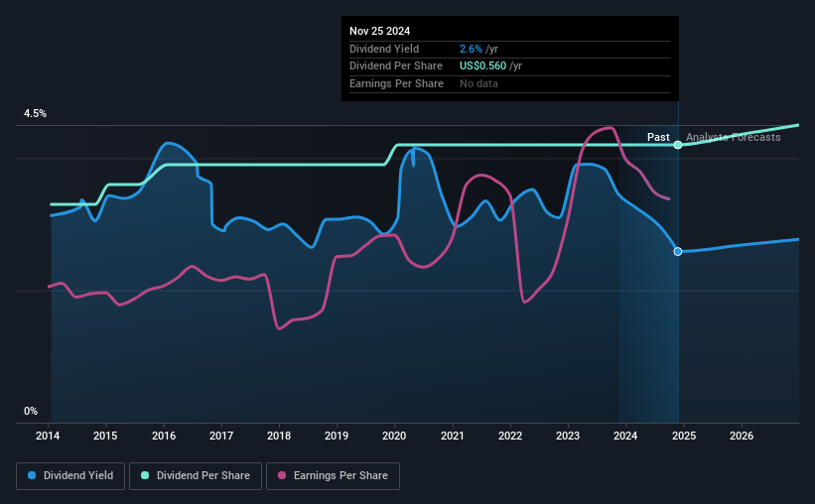Image resolution: width=815 pixels, height=504 pixels.
Task: Select the blue Dividend Yield data point marker
Action: point(678,251)
